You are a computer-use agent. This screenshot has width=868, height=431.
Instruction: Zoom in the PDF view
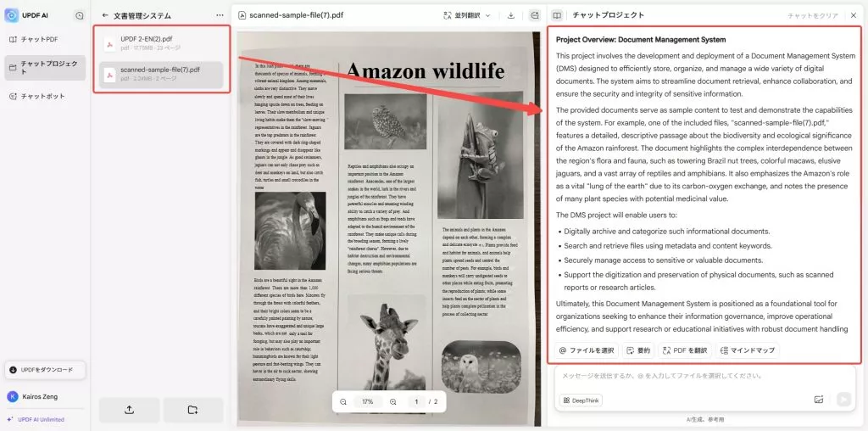point(392,401)
